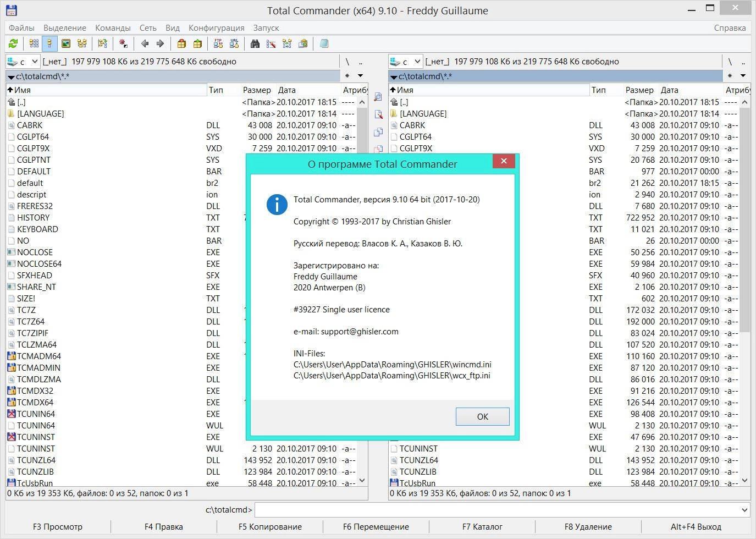Screen dimensions: 756x539
Task: Click the unpack files gift-box icon
Action: coord(197,43)
